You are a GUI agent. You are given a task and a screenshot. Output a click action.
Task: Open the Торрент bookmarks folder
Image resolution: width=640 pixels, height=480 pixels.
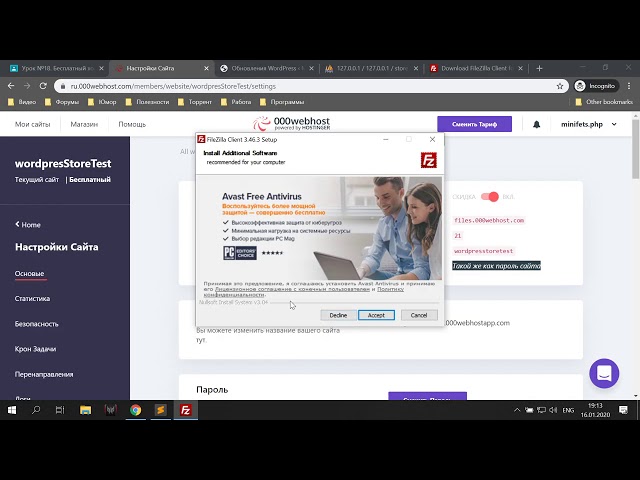(195, 102)
